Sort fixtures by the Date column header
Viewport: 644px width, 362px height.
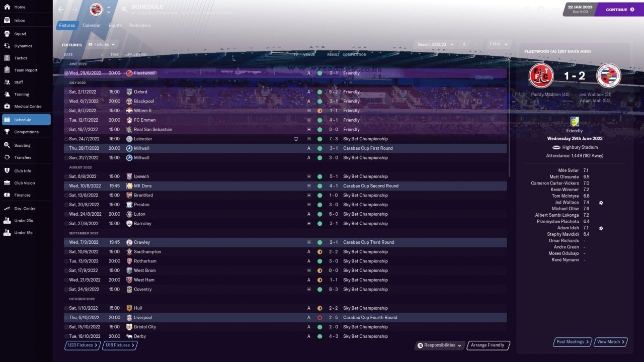pyautogui.click(x=68, y=55)
